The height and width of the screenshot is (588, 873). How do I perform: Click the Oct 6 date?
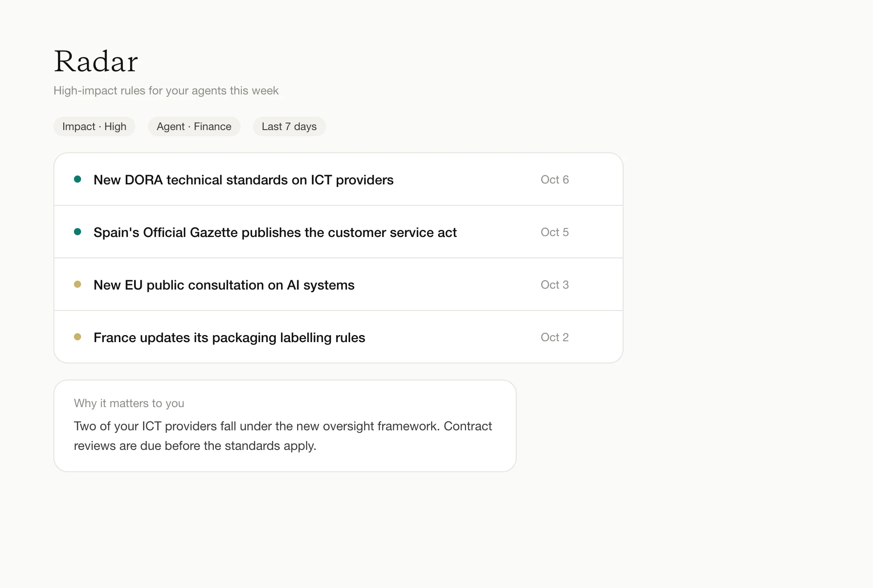coord(555,180)
